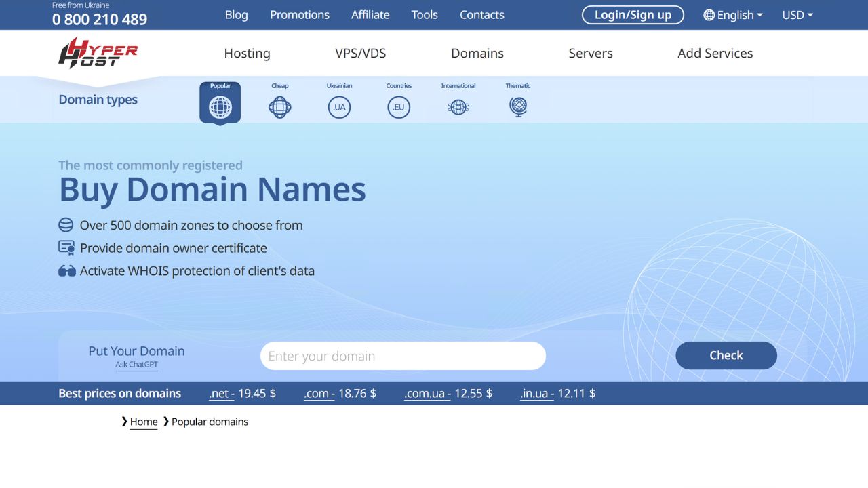Click the Login/Sign up button
868x488 pixels.
[x=633, y=15]
